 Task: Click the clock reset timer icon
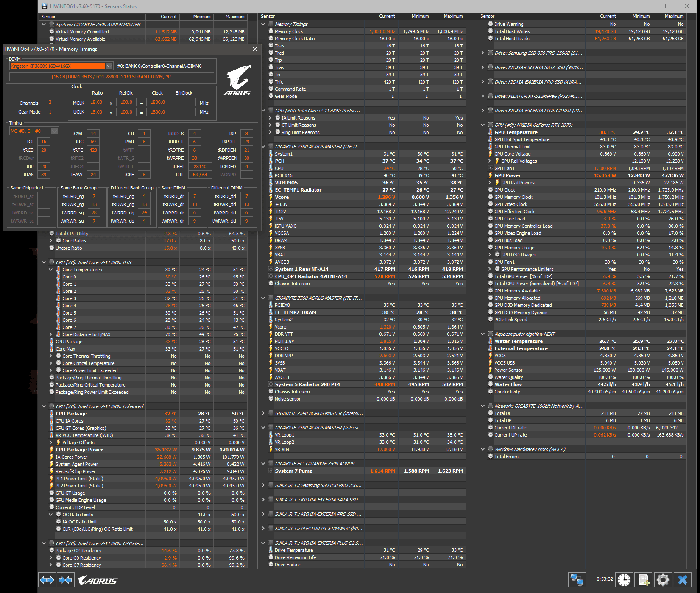point(624,579)
